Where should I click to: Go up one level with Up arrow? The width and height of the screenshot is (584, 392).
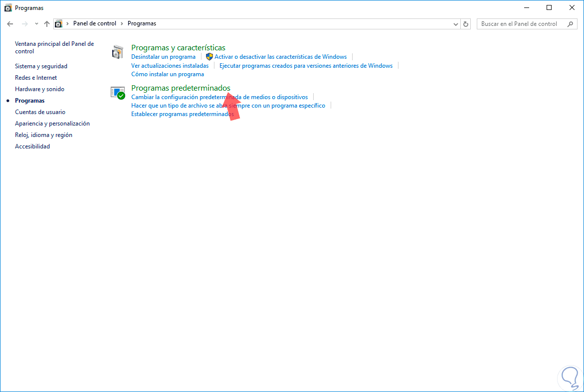pos(46,24)
